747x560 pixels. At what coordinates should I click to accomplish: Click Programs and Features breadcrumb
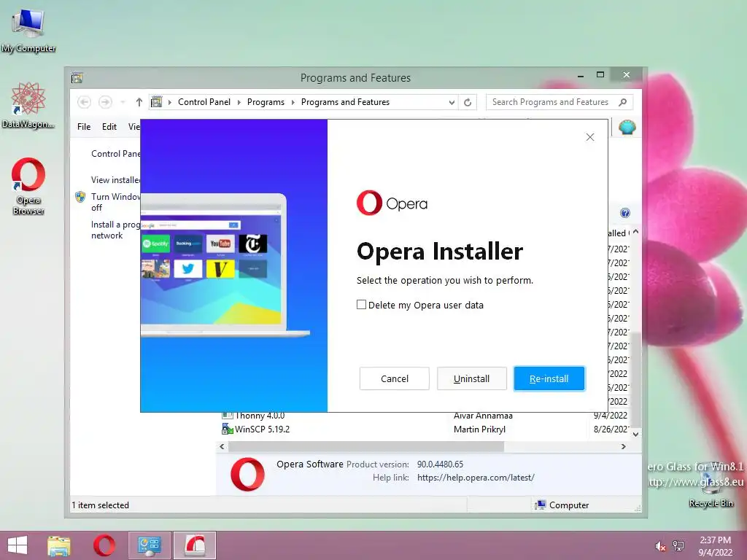click(x=345, y=102)
